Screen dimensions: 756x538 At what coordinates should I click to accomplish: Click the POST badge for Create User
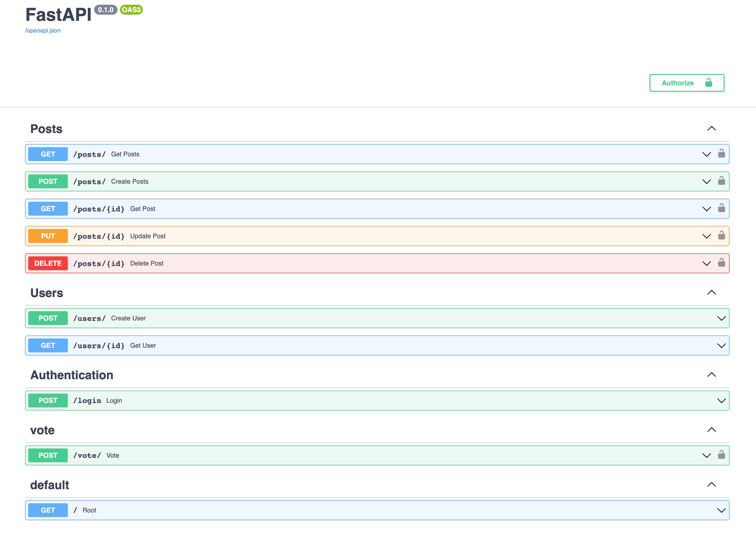tap(48, 318)
